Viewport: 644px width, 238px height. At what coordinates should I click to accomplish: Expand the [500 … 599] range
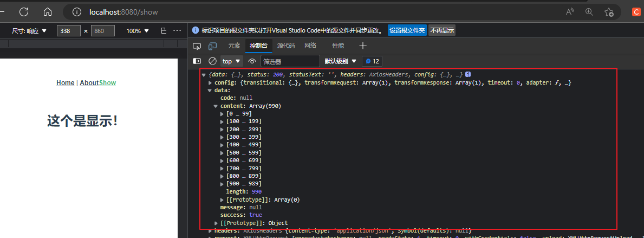[222, 152]
